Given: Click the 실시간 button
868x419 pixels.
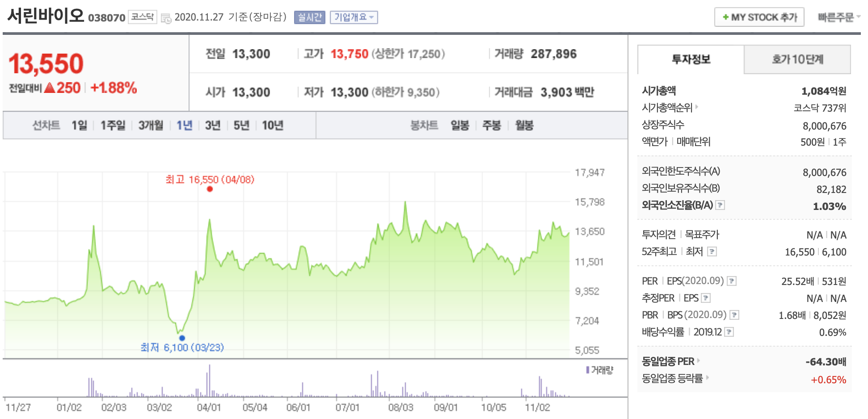Looking at the screenshot, I should [x=310, y=17].
